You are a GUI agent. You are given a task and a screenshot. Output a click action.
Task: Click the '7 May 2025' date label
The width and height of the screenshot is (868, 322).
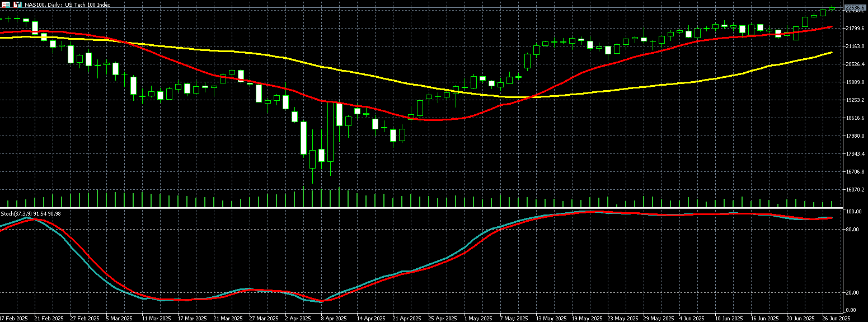click(x=514, y=318)
